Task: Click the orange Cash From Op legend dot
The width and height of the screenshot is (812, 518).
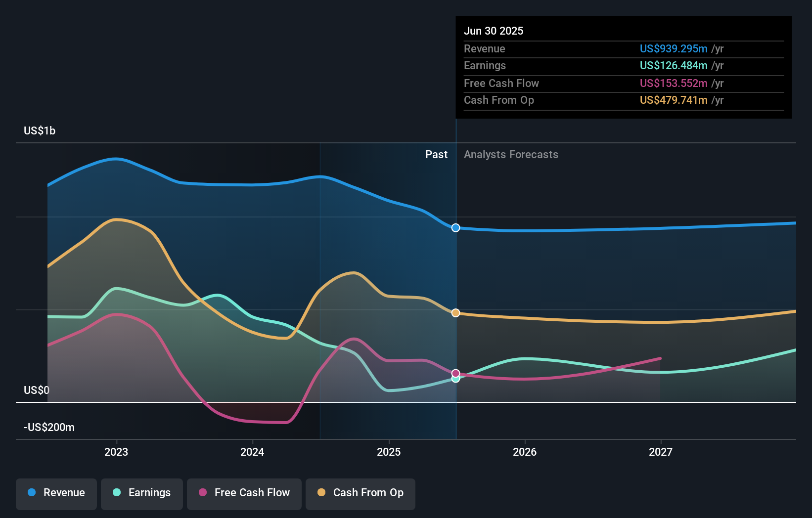Action: tap(321, 492)
